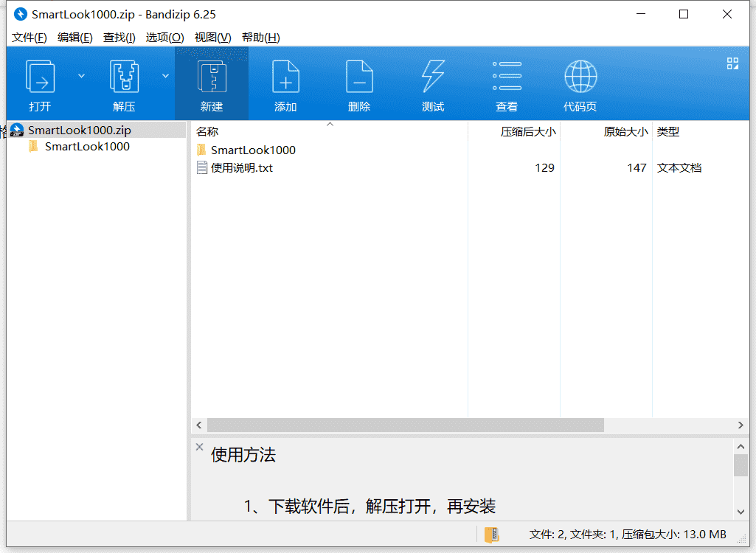Click the Extract (解压) toolbar icon
Image resolution: width=756 pixels, height=553 pixels.
coord(125,77)
